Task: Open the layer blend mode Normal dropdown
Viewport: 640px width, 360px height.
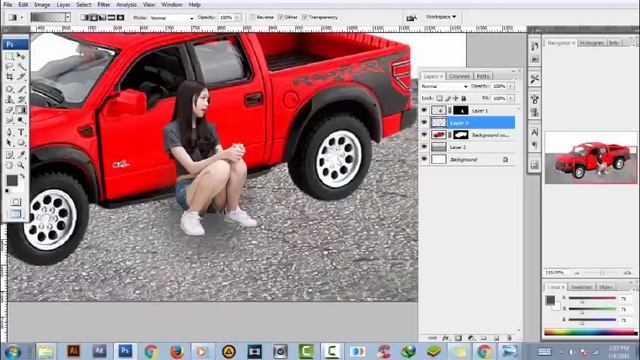Action: [x=444, y=87]
